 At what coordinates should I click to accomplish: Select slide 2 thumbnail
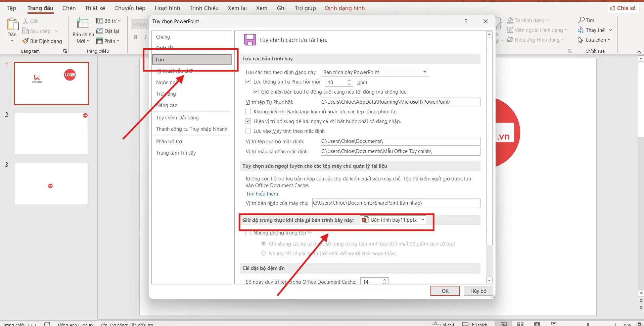pos(51,133)
